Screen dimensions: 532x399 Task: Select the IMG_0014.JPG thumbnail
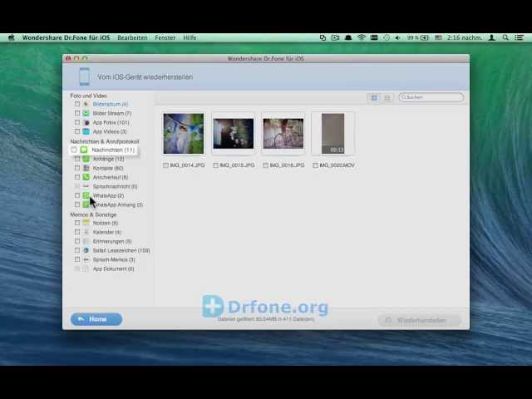[x=184, y=133]
